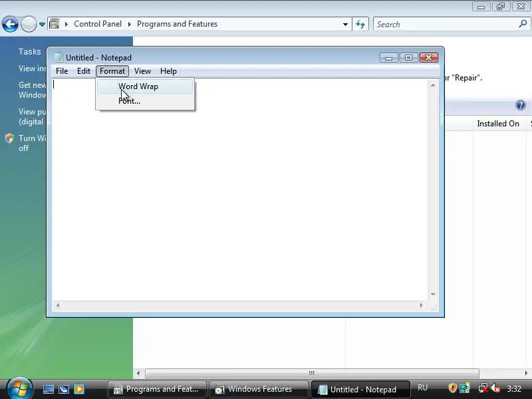Open the View menu in Notepad

[x=142, y=71]
